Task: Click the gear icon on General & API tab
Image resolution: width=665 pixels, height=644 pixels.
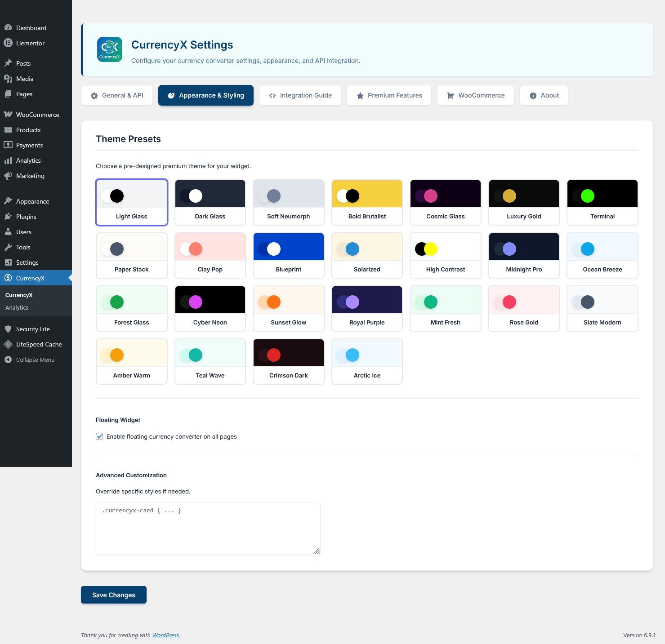Action: click(94, 95)
